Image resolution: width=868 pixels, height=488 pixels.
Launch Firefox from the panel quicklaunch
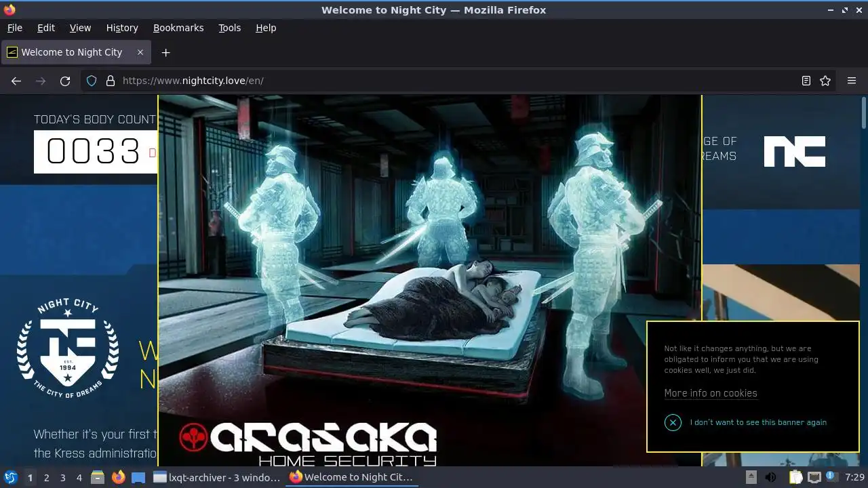tap(118, 477)
